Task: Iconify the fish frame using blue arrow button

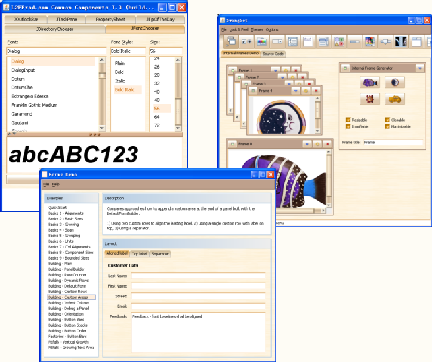Action: pyautogui.click(x=307, y=144)
